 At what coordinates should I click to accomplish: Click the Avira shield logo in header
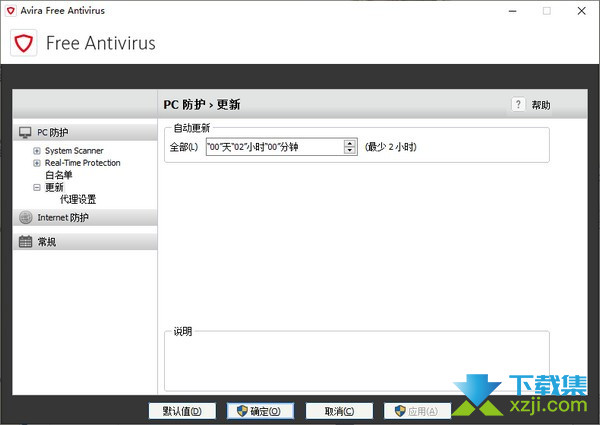click(x=23, y=43)
